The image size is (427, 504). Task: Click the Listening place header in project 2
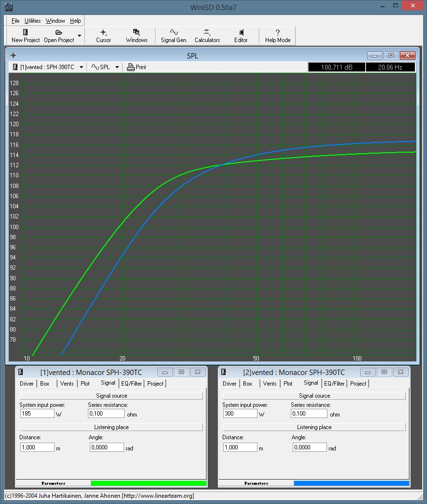314,427
